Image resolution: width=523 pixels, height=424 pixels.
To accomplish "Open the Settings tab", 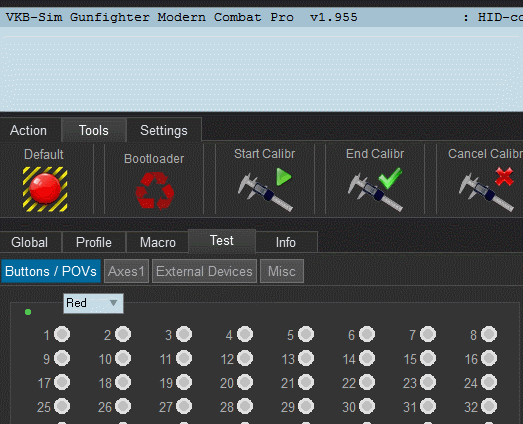I will [164, 130].
